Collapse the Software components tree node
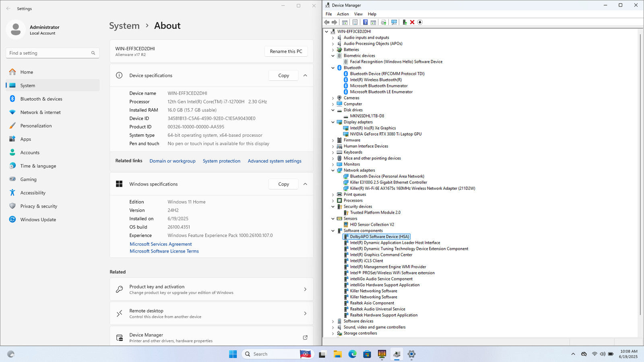 333,231
